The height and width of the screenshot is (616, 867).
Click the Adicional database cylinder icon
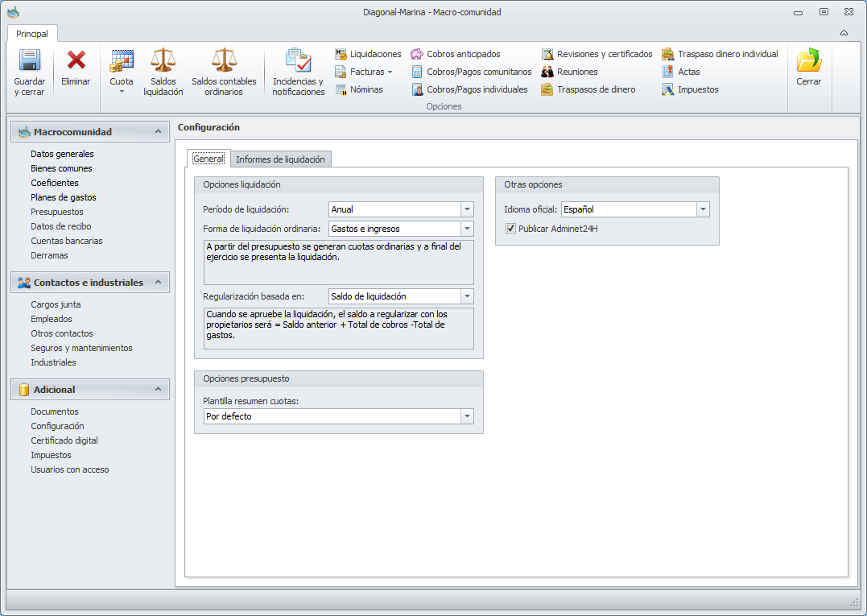click(x=24, y=390)
